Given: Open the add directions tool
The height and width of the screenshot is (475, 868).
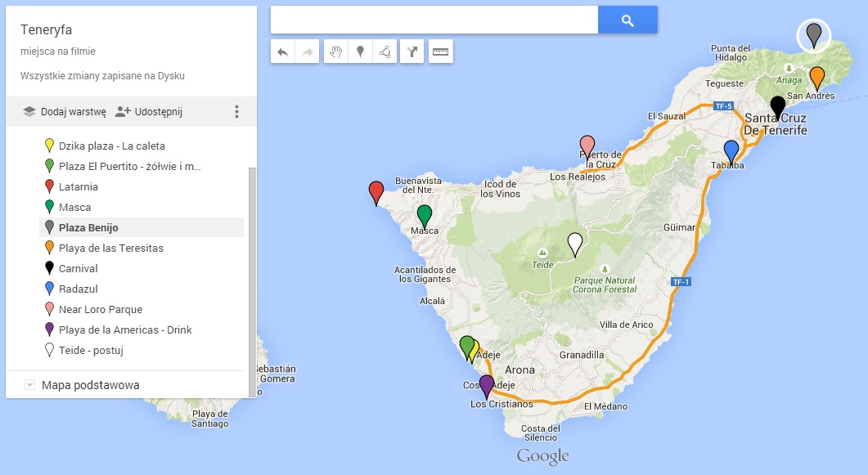Looking at the screenshot, I should click(x=412, y=52).
